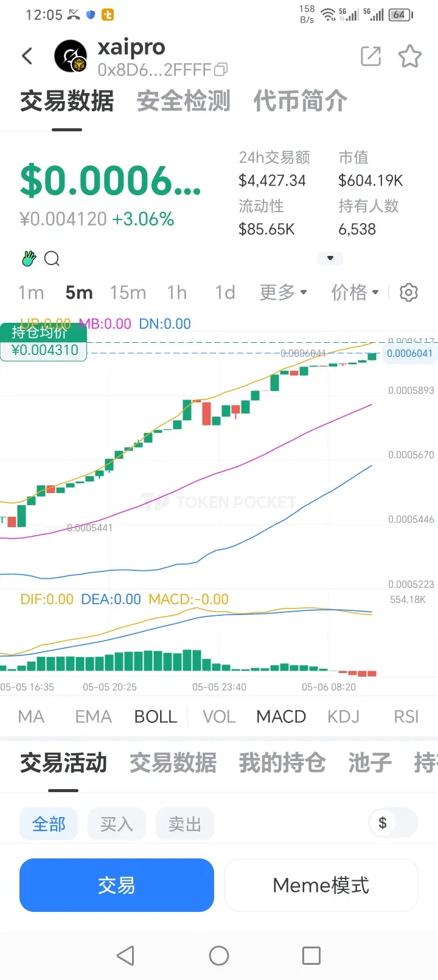Viewport: 438px width, 980px height.
Task: Collapse the stats with the small down arrow
Action: (330, 258)
